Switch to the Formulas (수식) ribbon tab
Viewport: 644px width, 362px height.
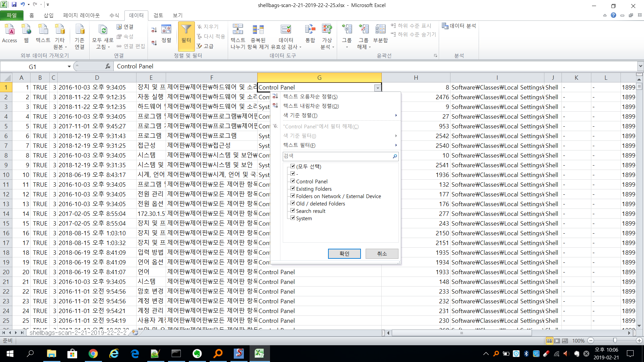point(114,15)
